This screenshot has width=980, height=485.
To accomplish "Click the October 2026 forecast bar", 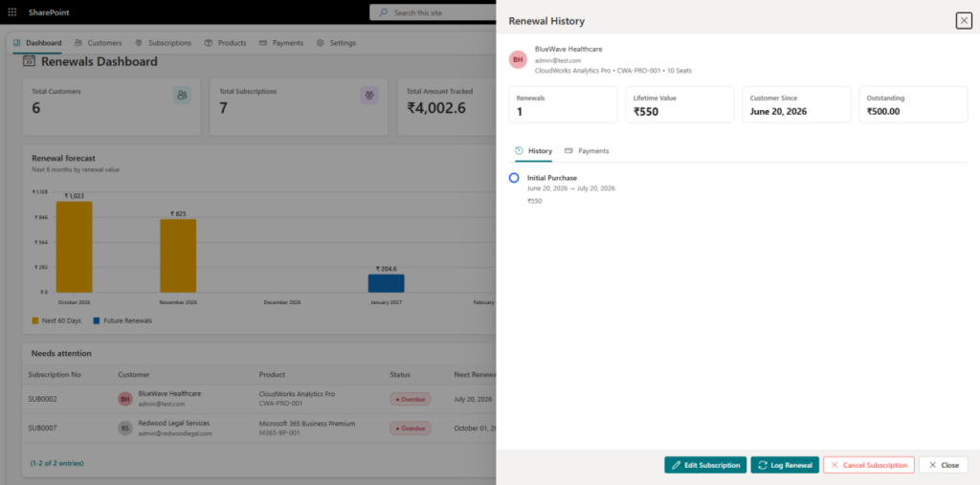I will pos(75,247).
